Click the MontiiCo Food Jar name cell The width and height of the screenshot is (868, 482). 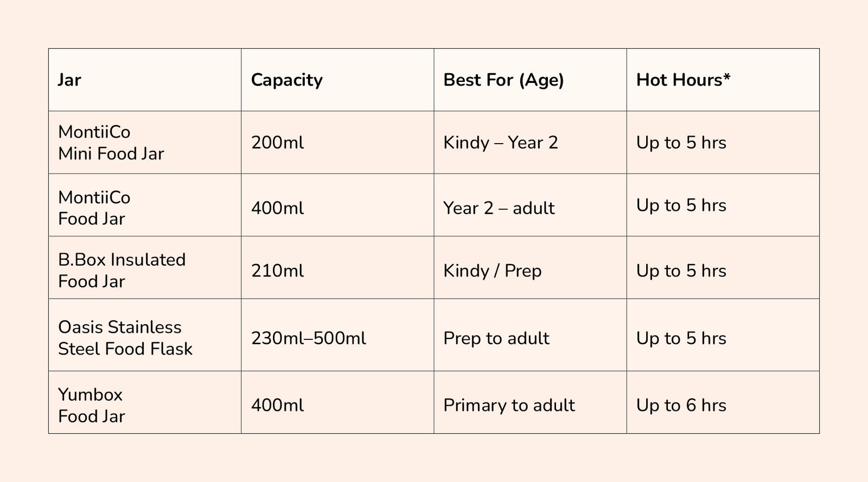(x=145, y=205)
